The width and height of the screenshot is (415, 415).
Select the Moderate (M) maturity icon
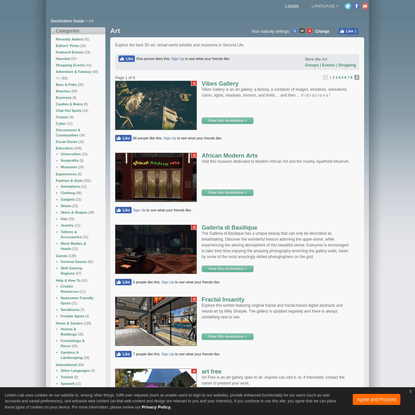point(302,31)
